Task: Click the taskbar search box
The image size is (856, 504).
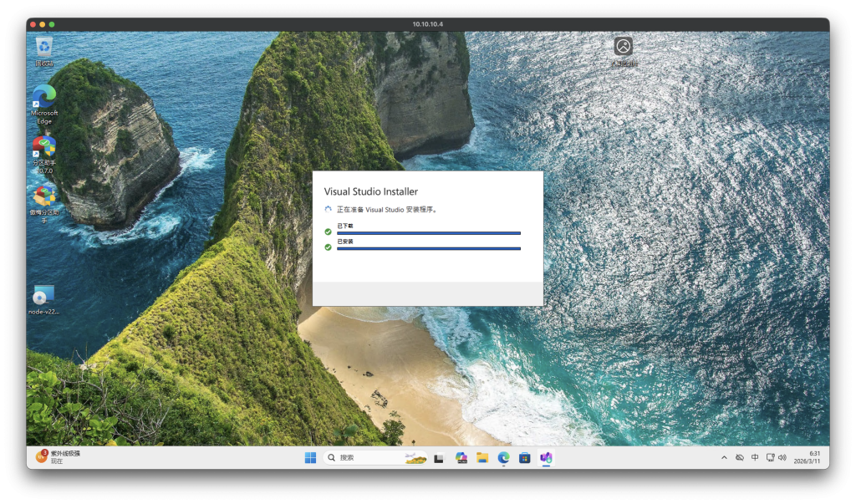Action: click(x=374, y=458)
